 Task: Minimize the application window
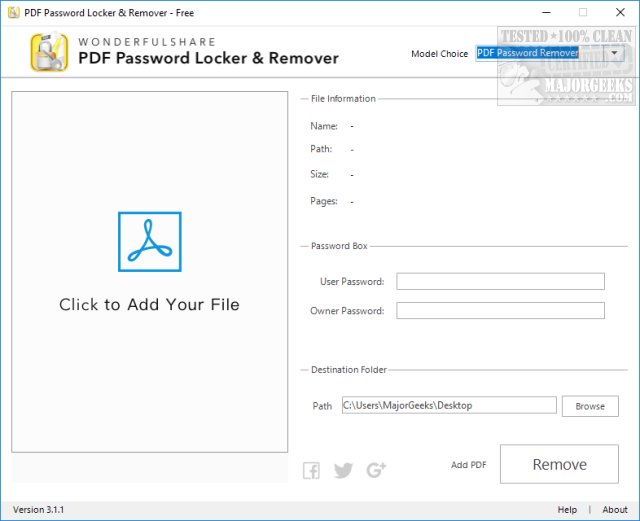point(546,13)
